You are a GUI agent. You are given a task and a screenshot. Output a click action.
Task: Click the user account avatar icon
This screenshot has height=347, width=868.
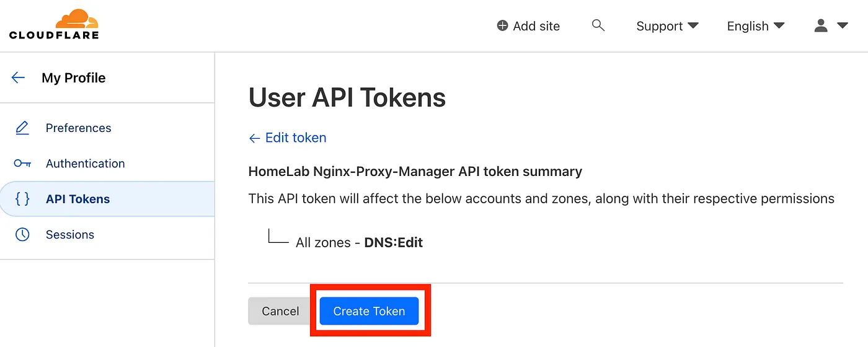coord(821,25)
